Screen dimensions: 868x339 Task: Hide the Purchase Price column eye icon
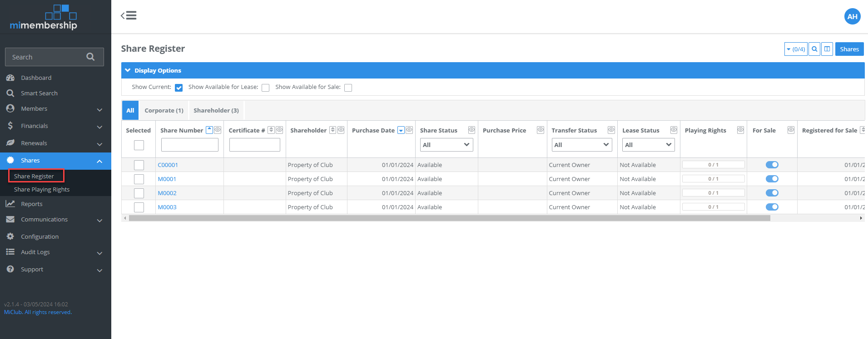coord(541,130)
